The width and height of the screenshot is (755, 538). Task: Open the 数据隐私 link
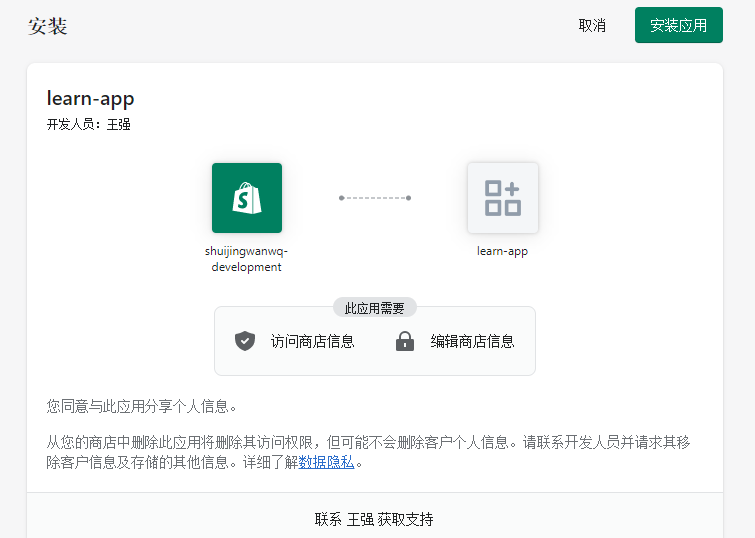point(326,462)
